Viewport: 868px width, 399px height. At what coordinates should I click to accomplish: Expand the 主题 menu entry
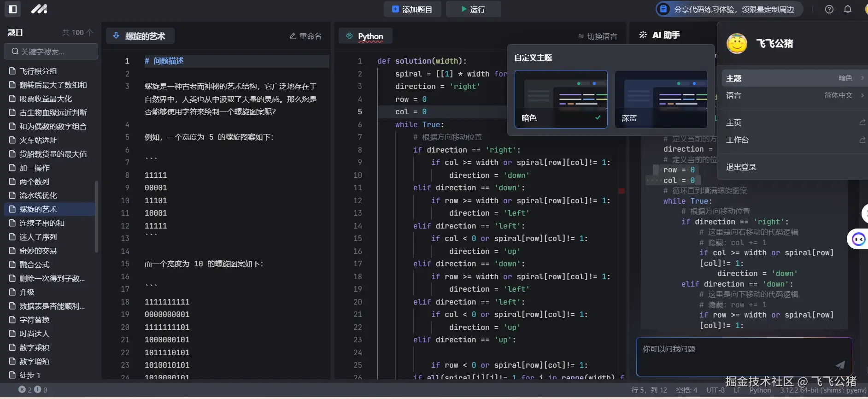[x=794, y=78]
